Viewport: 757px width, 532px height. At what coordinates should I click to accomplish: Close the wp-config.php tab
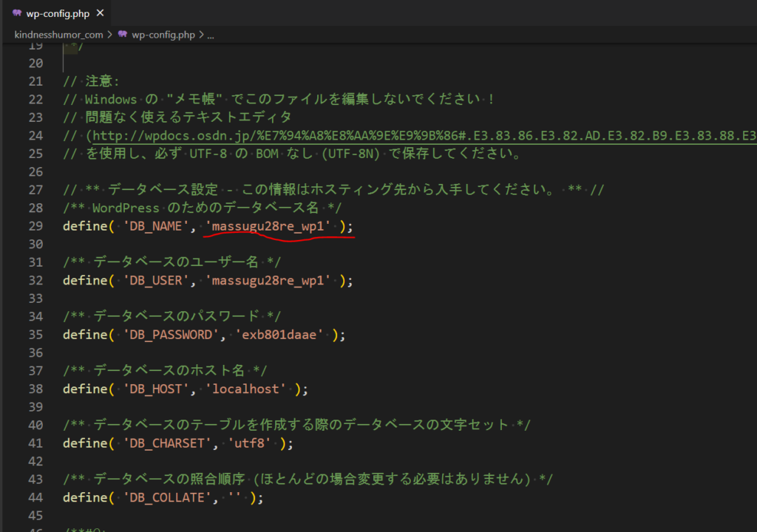tap(100, 13)
